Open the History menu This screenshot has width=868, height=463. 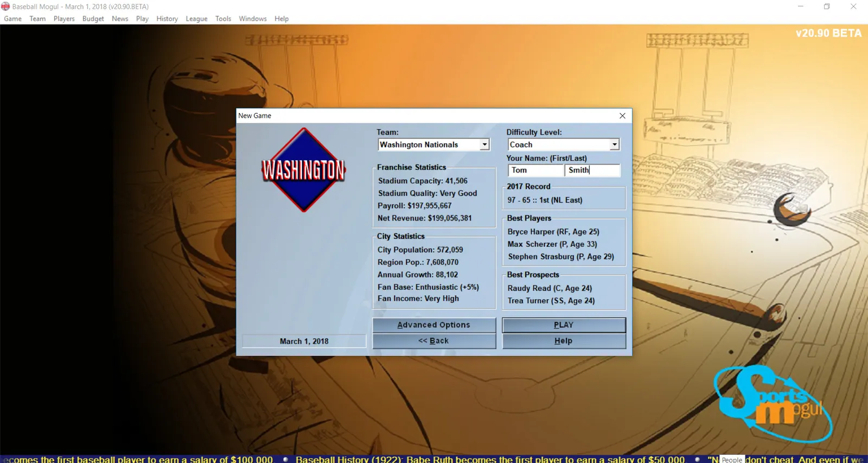click(x=167, y=18)
